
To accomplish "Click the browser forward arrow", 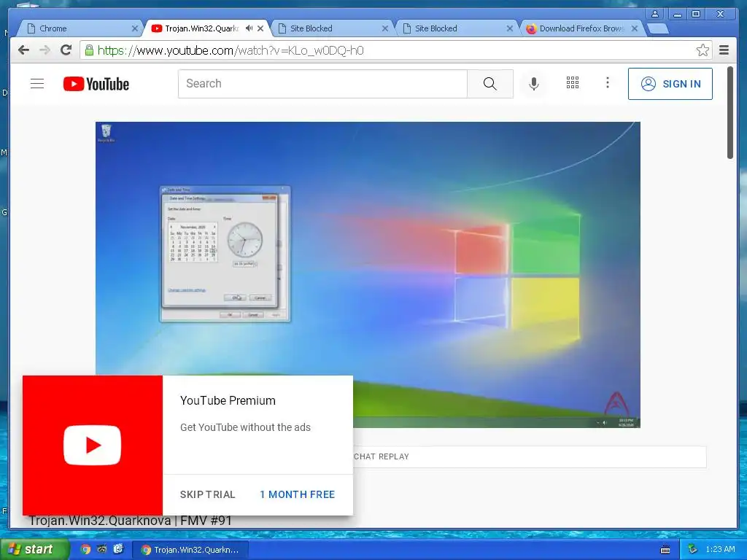I will pyautogui.click(x=44, y=50).
